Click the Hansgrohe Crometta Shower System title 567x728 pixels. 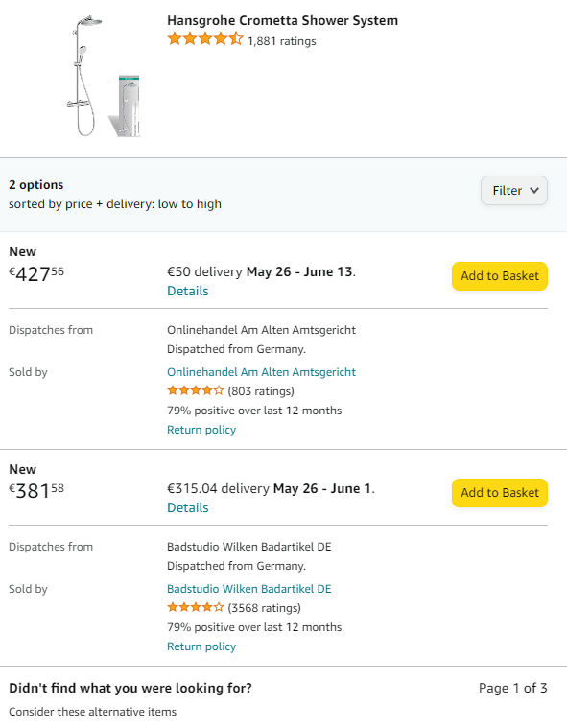(x=282, y=21)
